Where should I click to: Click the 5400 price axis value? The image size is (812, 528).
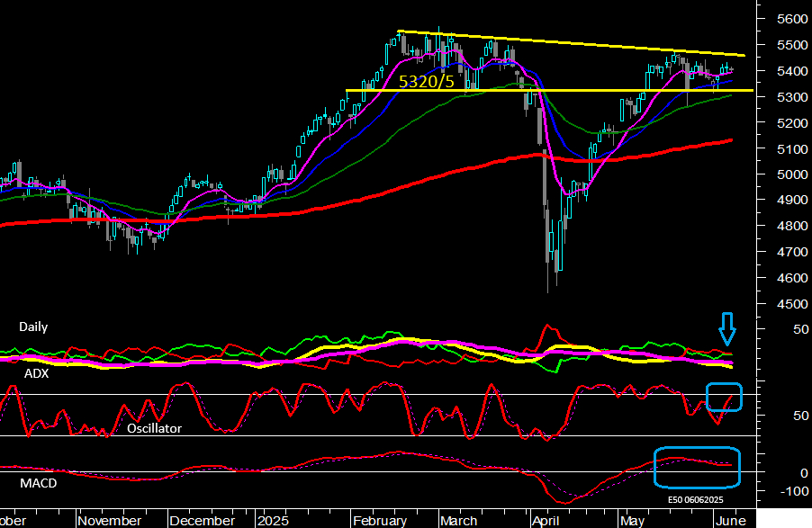click(x=792, y=71)
